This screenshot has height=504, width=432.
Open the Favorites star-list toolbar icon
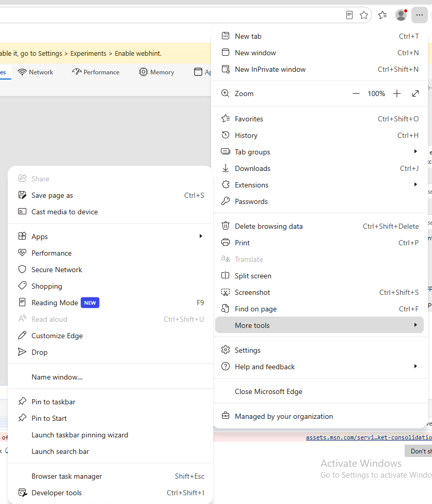[382, 15]
